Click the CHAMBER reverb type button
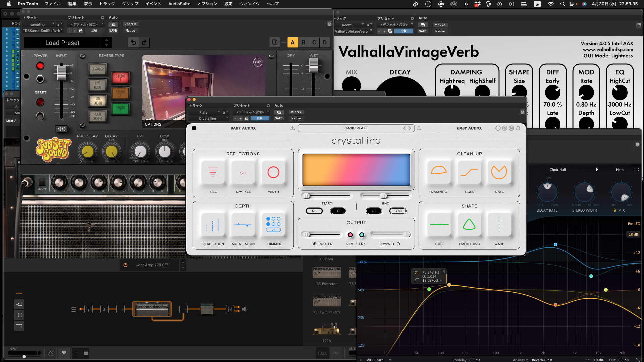The image size is (644, 362). (x=98, y=69)
